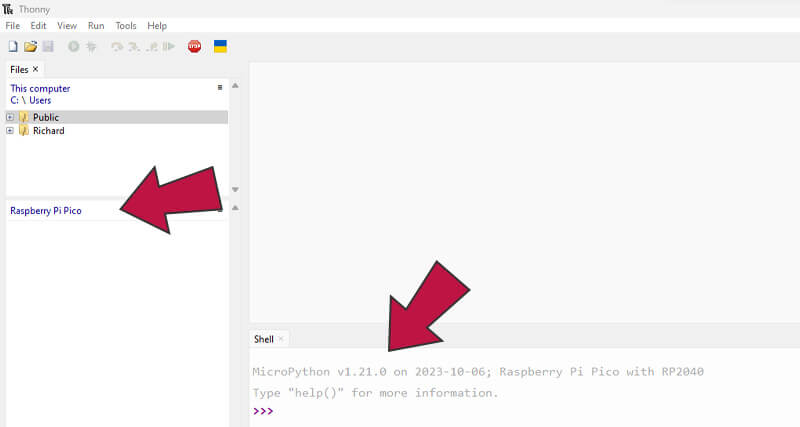
Task: Create a new file with the toolbar icon
Action: pos(13,46)
